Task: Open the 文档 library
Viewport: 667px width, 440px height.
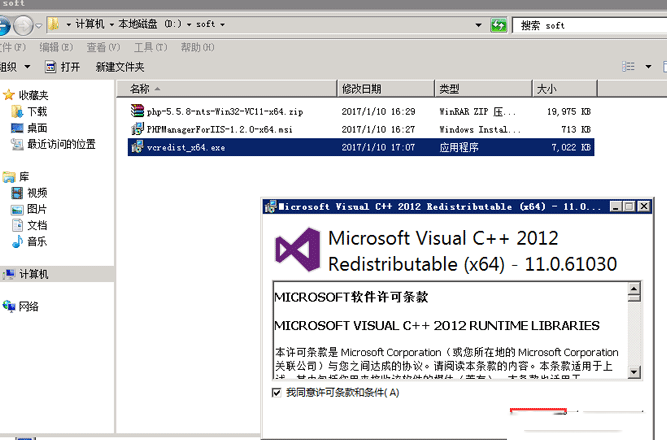Action: (37, 225)
